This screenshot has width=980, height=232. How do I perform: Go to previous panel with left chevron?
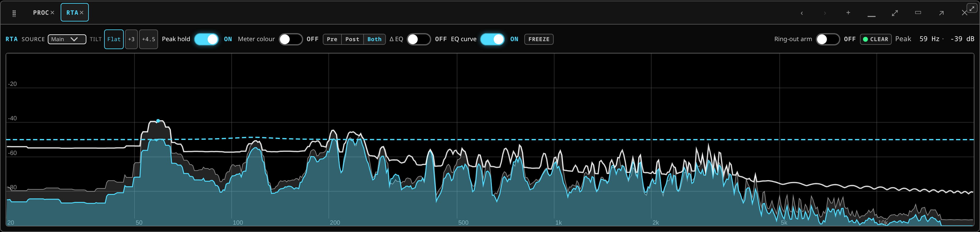coord(801,13)
